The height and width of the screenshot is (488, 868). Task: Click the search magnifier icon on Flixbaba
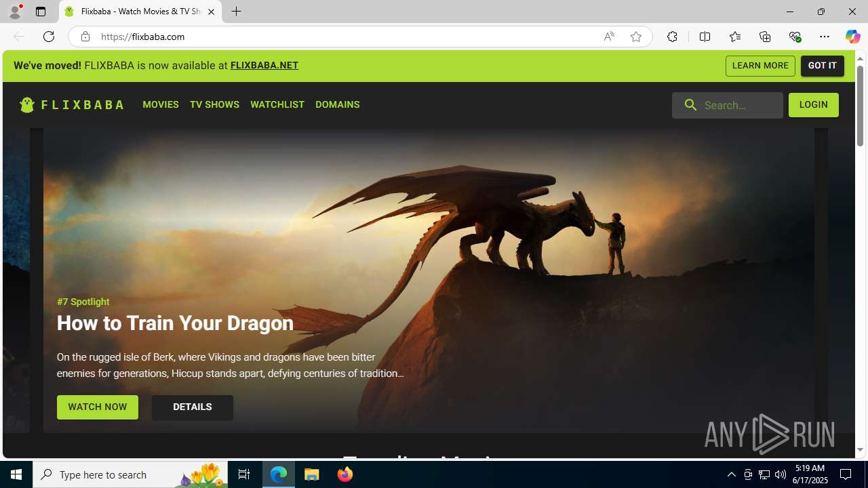point(690,105)
